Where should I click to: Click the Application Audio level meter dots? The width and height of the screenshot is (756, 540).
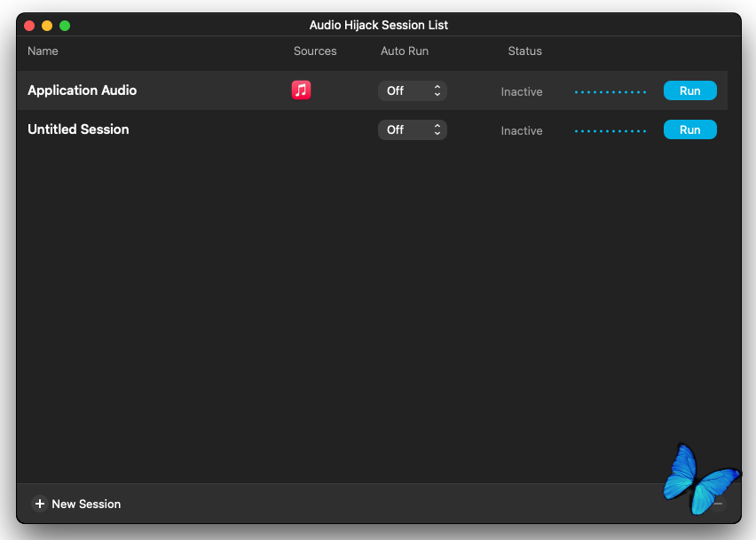[610, 91]
